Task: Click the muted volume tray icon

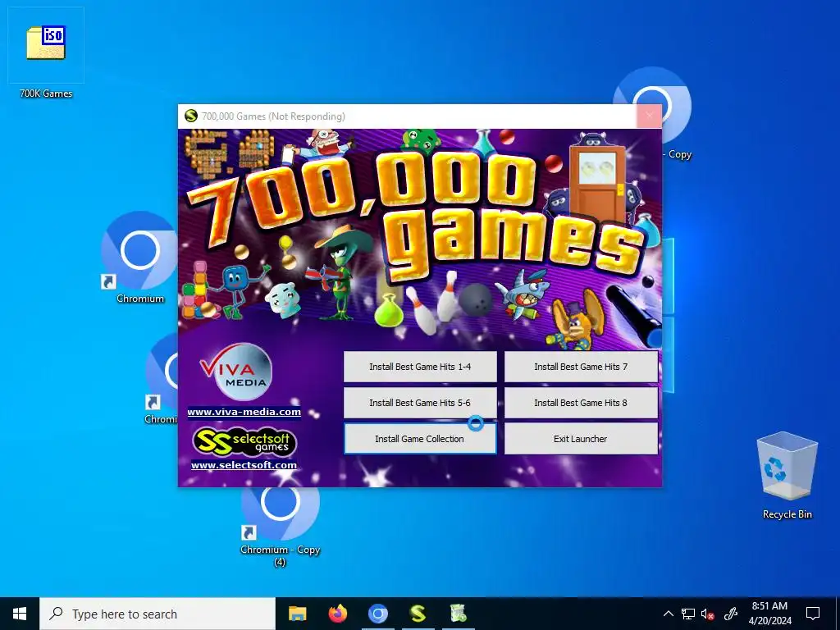Action: pyautogui.click(x=708, y=614)
